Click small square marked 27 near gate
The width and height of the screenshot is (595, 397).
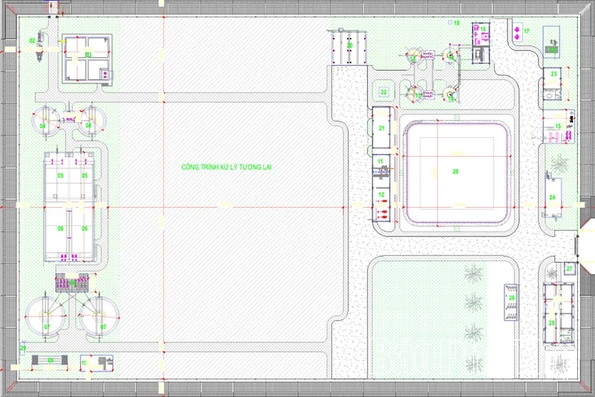569,268
